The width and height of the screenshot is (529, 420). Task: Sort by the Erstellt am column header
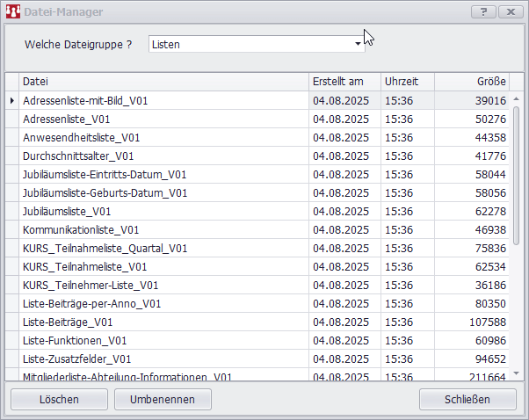click(x=344, y=81)
